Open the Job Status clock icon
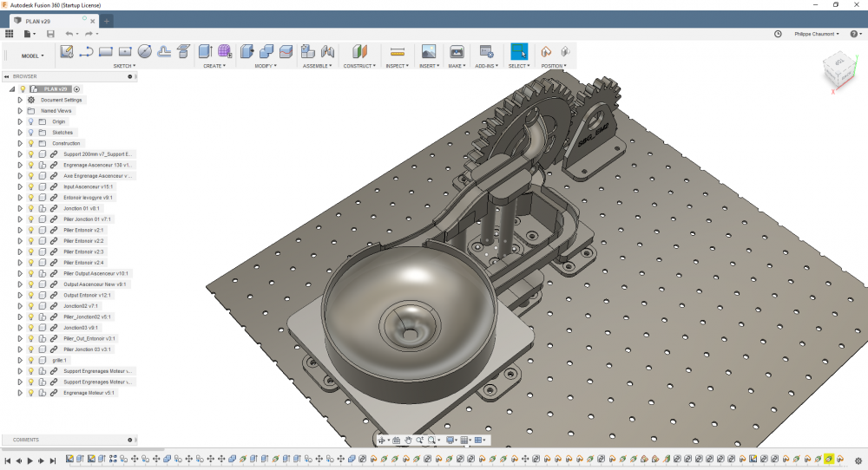The width and height of the screenshot is (868, 470). [x=778, y=34]
